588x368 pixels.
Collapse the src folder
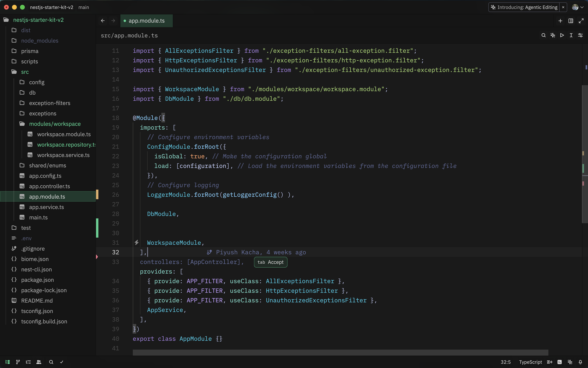(25, 72)
